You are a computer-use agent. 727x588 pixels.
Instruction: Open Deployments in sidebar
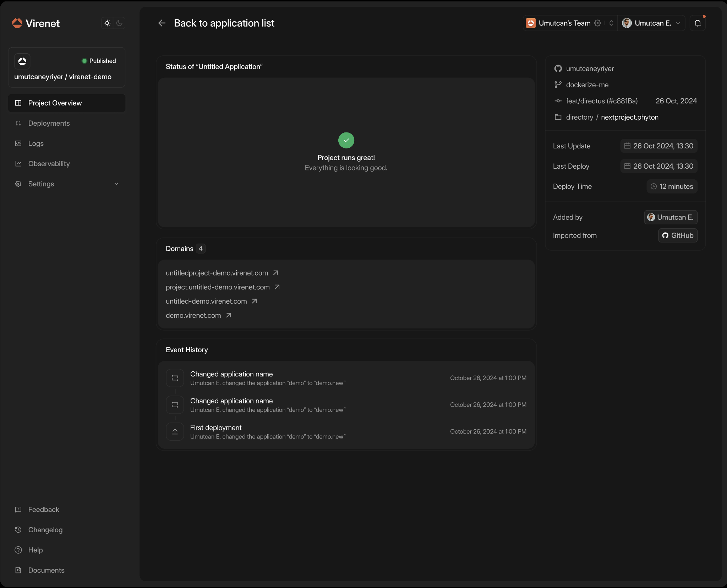point(67,123)
